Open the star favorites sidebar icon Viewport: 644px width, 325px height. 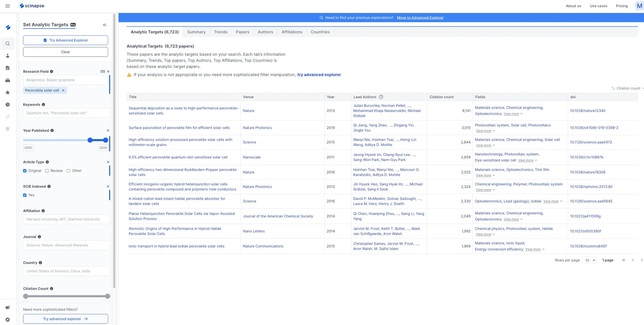[8, 93]
